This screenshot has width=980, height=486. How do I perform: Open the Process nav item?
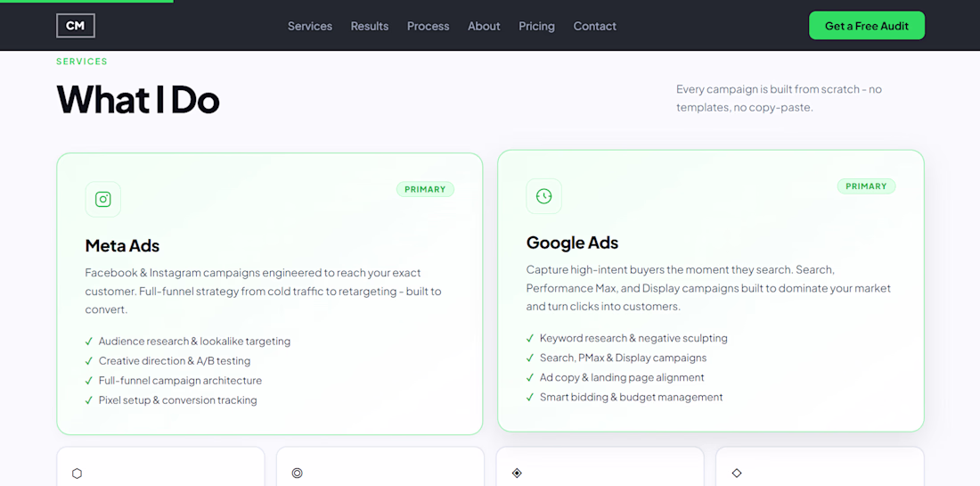pyautogui.click(x=429, y=26)
